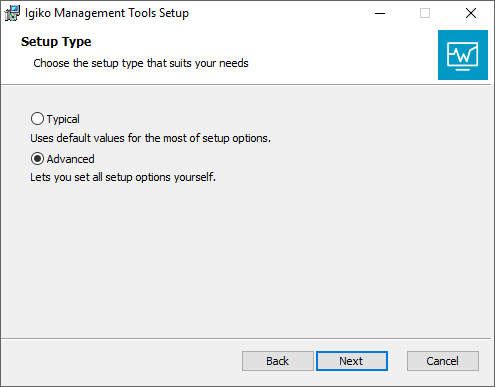495x387 pixels.
Task: Open the installer icon system menu
Action: pos(12,13)
